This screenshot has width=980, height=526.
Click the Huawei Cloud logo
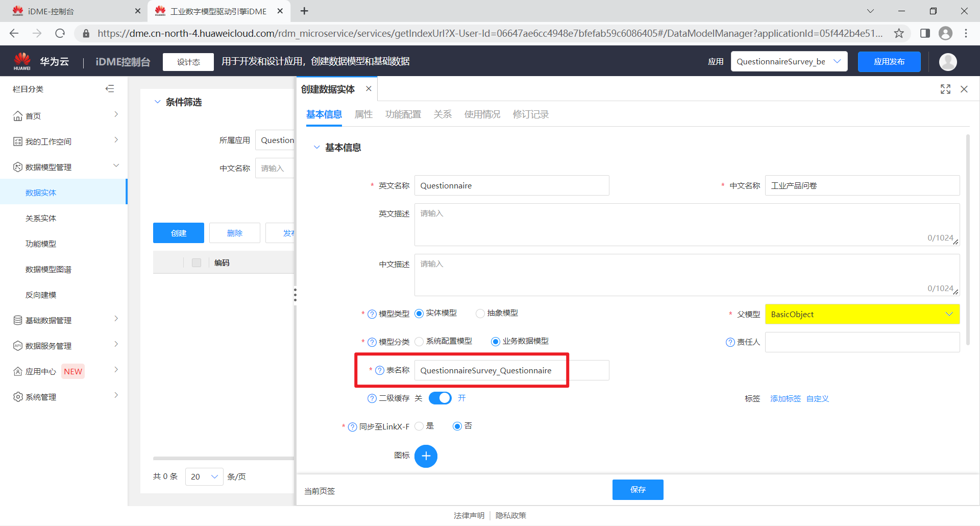(22, 61)
